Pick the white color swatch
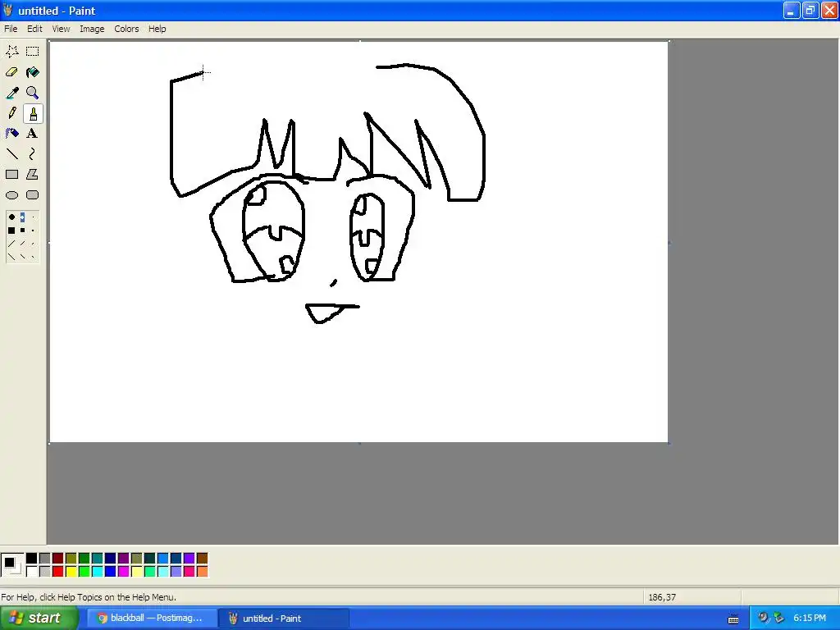Viewport: 840px width, 630px height. [x=32, y=572]
